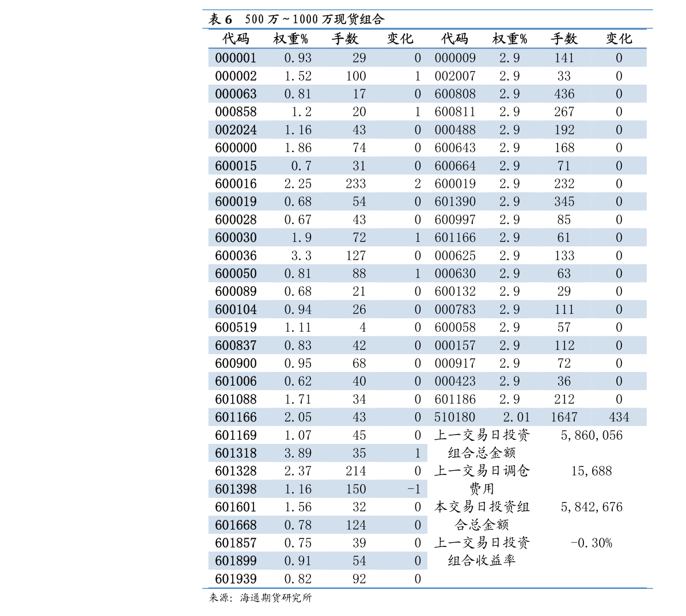The height and width of the screenshot is (616, 686).
Task: Click stock code 600030
Action: pyautogui.click(x=236, y=238)
